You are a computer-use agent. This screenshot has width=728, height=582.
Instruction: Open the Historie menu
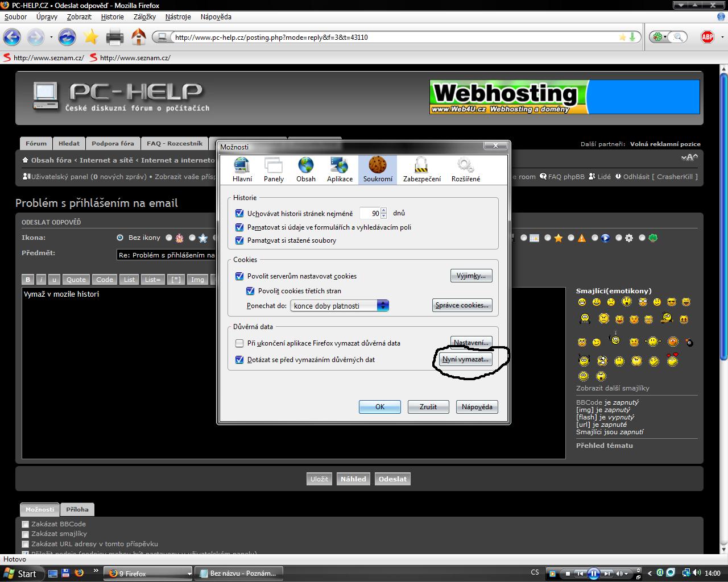[113, 16]
